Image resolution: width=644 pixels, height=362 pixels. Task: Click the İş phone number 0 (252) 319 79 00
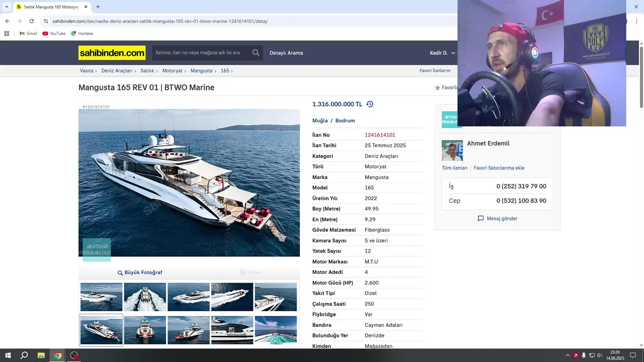[521, 186]
